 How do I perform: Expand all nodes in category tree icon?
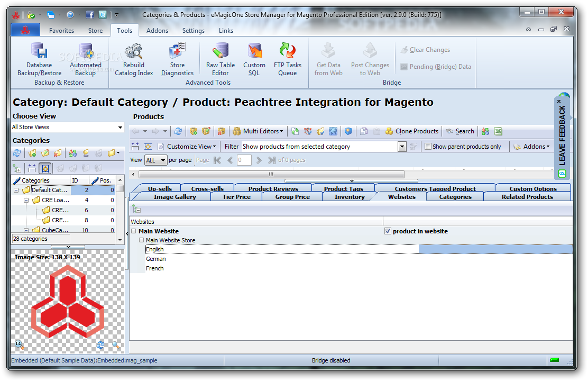[x=17, y=168]
